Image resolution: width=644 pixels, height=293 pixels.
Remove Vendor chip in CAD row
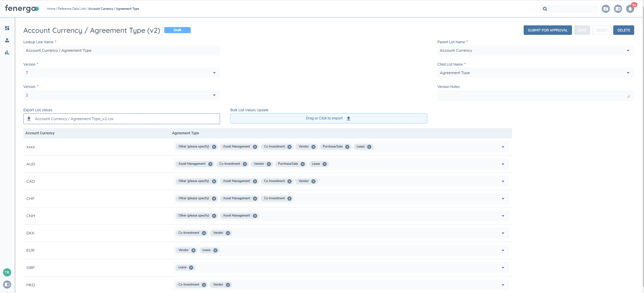[313, 181]
